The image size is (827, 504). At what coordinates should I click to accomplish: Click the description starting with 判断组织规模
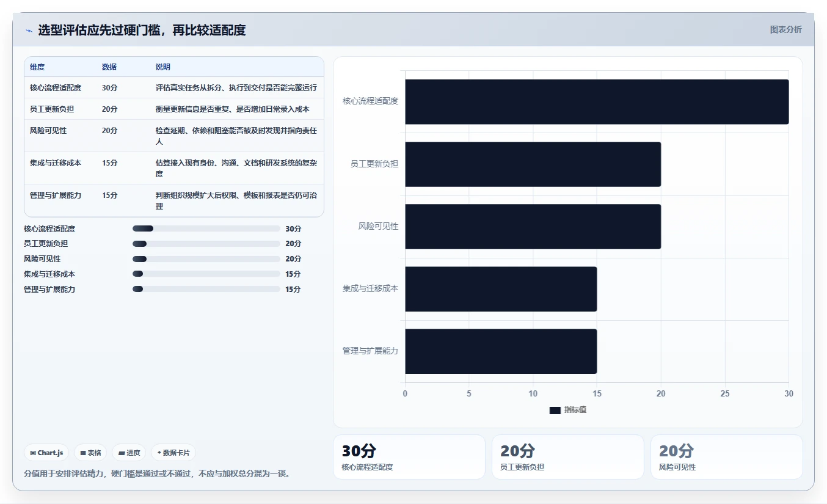point(236,201)
